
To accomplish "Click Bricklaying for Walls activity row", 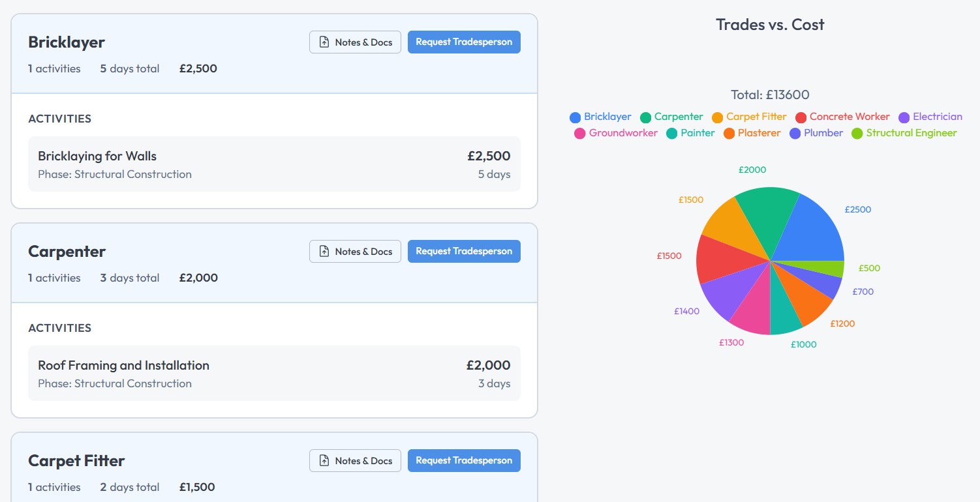I will (x=274, y=164).
